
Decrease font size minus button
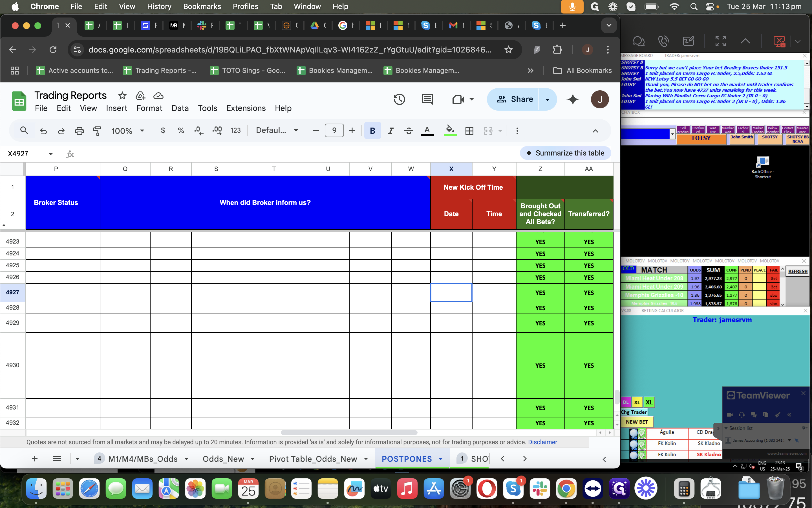[316, 130]
